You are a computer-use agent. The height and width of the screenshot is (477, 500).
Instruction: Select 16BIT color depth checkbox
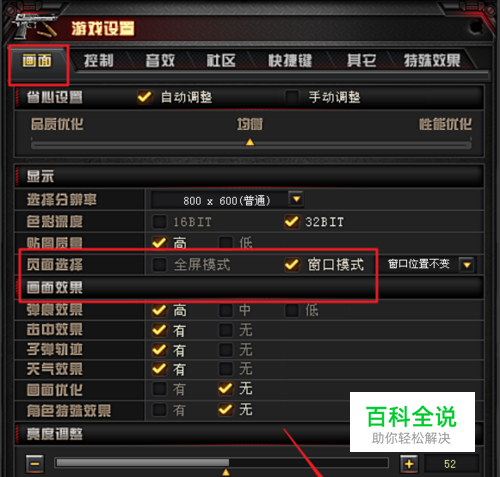[x=159, y=222]
